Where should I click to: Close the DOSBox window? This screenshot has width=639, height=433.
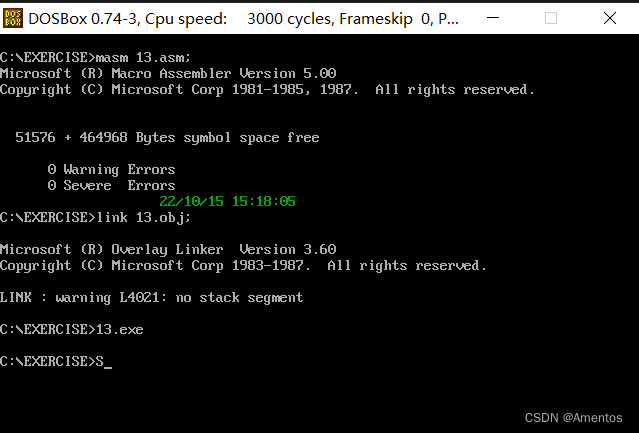click(610, 18)
